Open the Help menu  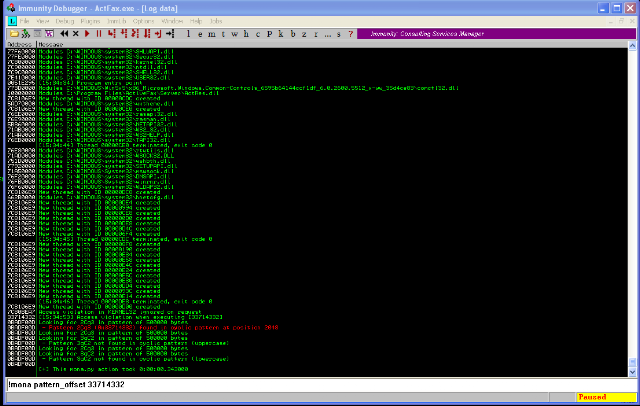coord(196,21)
